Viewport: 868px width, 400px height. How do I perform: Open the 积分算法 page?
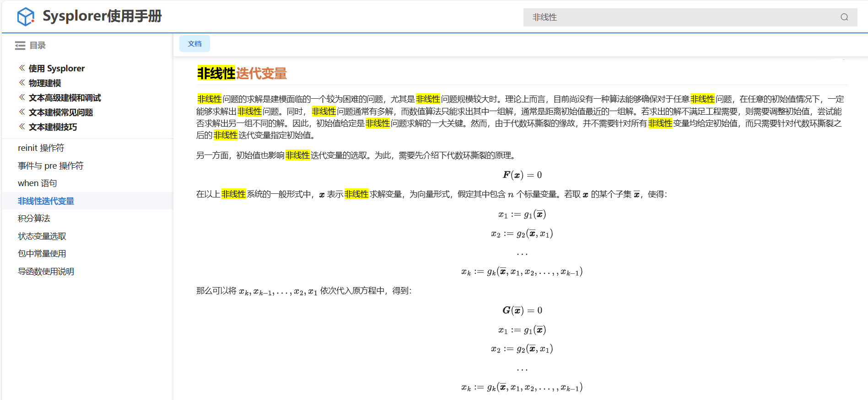coord(34,219)
